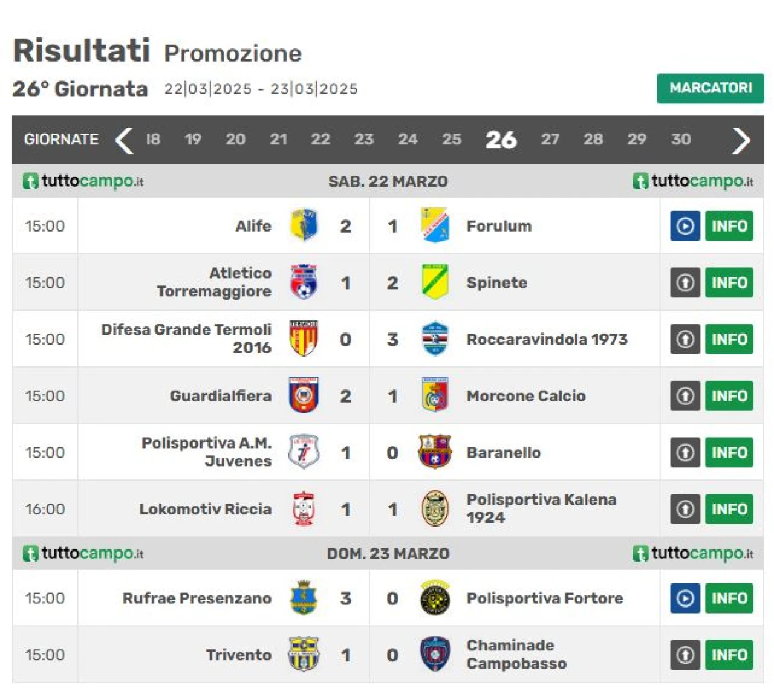774x700 pixels.
Task: Select giornata 30 in the round bar
Action: point(681,140)
